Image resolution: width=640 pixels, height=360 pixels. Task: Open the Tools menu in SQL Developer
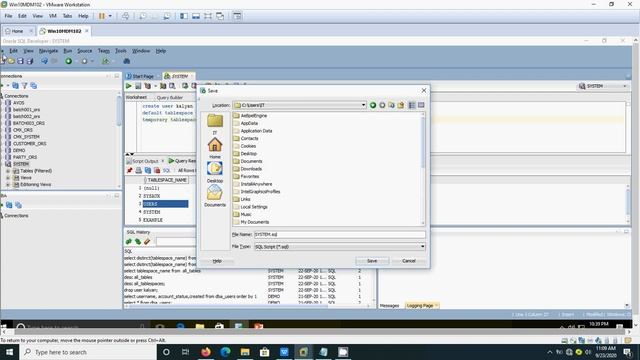[x=120, y=51]
